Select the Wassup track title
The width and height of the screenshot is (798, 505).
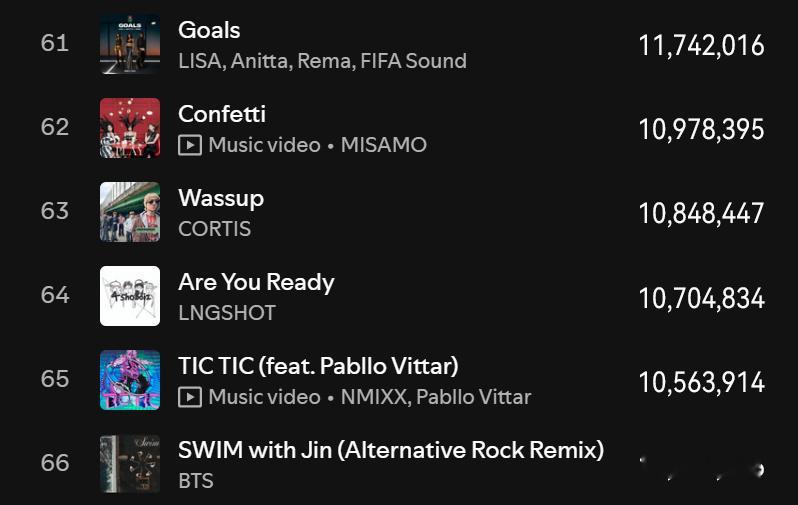click(x=221, y=199)
